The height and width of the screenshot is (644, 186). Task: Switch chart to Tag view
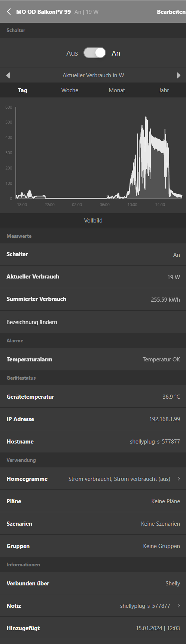pos(23,90)
